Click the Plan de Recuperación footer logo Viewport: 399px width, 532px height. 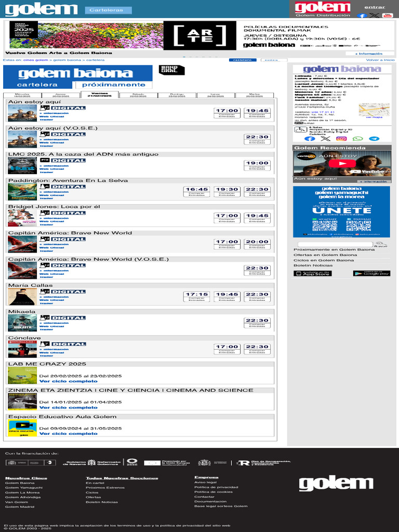pyautogui.click(x=263, y=463)
